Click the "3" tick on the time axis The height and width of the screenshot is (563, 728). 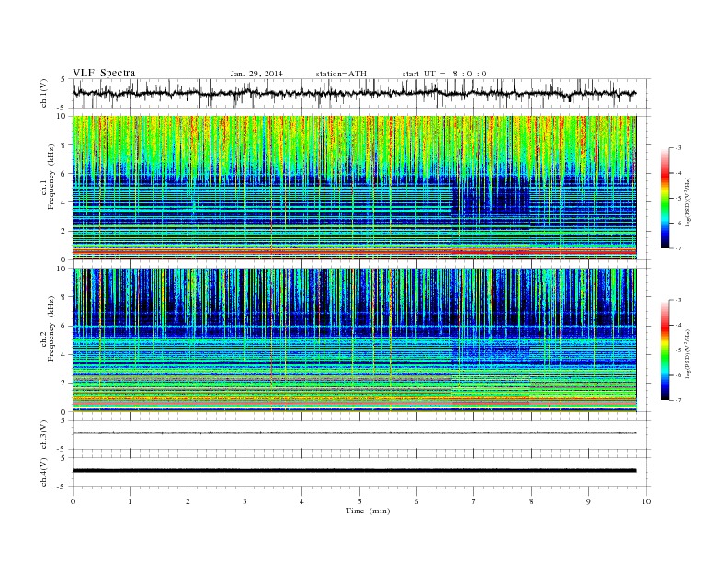coord(245,501)
